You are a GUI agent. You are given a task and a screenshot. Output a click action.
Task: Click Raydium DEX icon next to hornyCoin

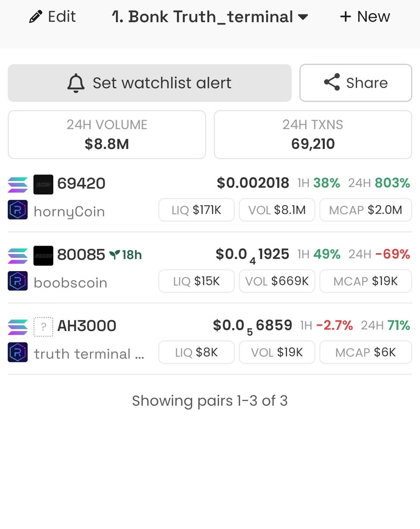(18, 210)
